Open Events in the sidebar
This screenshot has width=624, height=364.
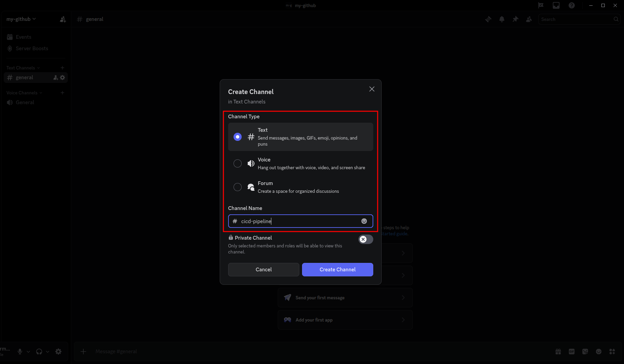click(x=35, y=37)
